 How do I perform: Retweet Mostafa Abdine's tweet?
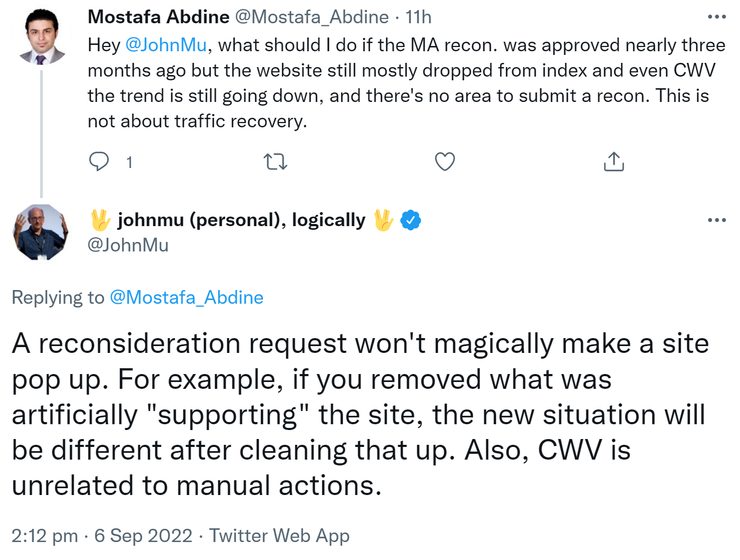click(275, 162)
